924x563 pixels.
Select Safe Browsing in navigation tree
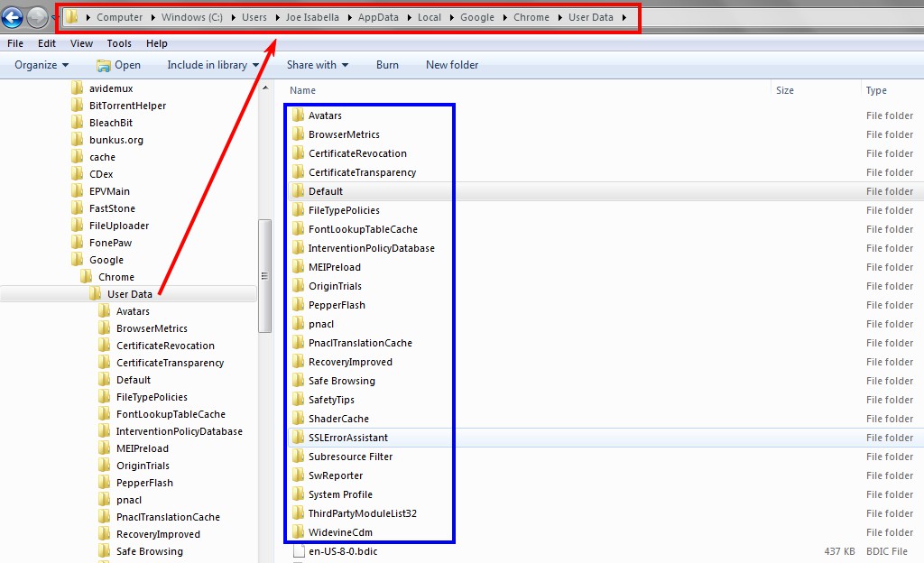click(x=149, y=551)
